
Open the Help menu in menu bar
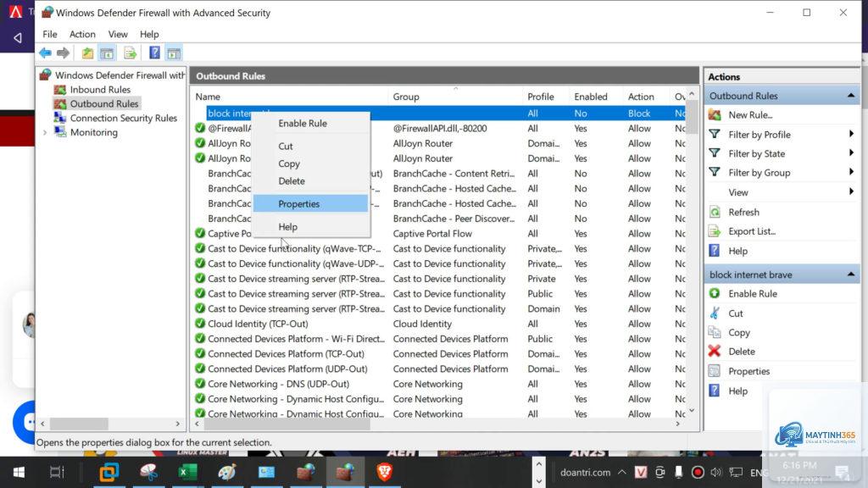click(149, 34)
